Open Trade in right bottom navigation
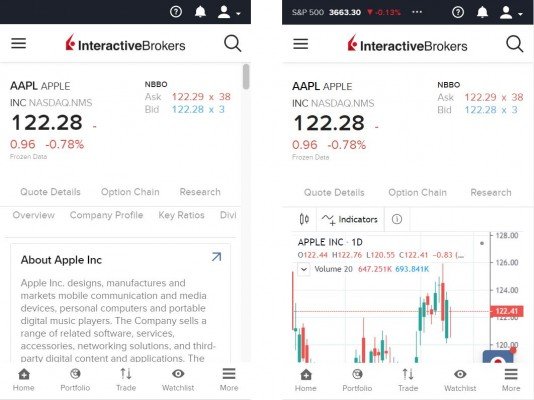This screenshot has width=534, height=400. pos(408,380)
